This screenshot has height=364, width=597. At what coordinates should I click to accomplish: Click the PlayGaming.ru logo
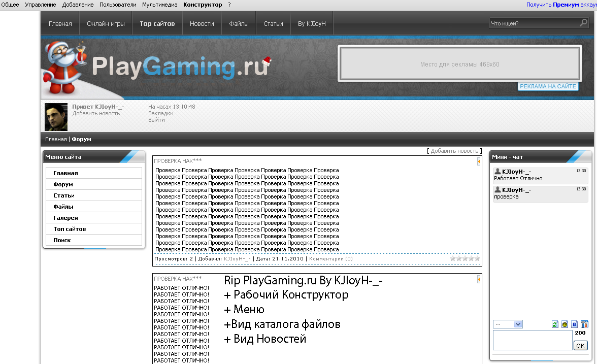click(x=181, y=67)
